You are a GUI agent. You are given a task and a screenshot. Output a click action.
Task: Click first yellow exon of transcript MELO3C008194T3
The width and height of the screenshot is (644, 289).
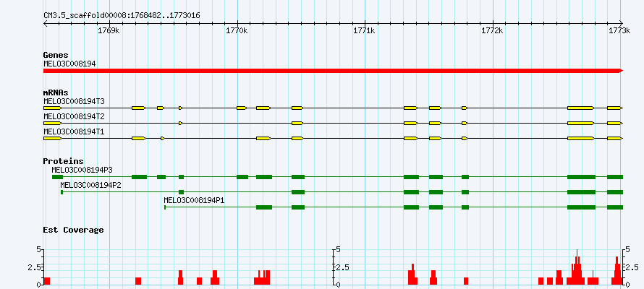[53, 108]
